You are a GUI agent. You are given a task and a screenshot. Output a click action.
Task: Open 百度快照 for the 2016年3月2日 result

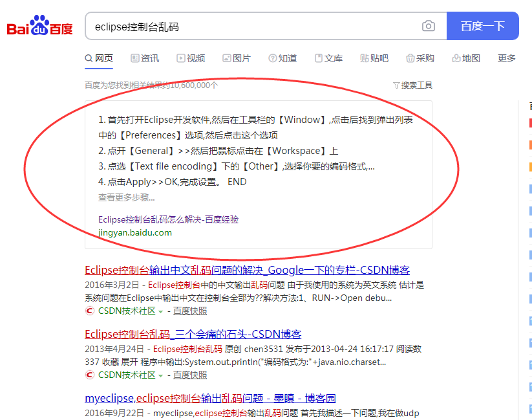190,311
